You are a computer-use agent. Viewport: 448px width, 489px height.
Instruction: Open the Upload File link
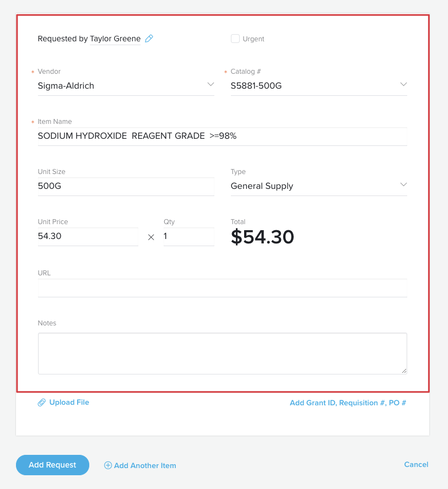click(69, 403)
